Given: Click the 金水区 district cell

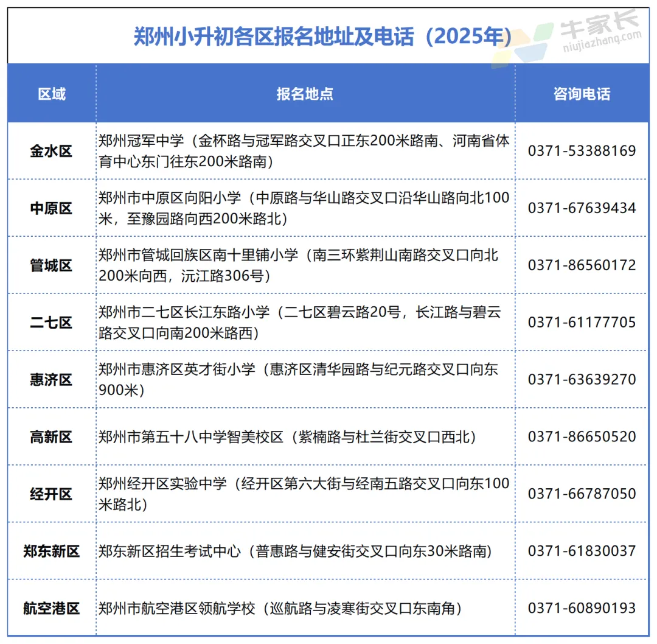Looking at the screenshot, I should pos(52,151).
